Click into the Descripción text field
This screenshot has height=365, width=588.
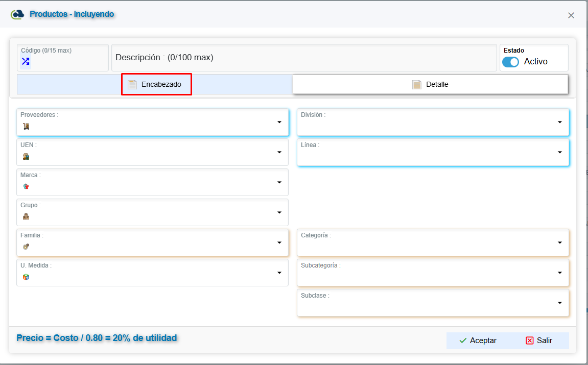coord(304,58)
